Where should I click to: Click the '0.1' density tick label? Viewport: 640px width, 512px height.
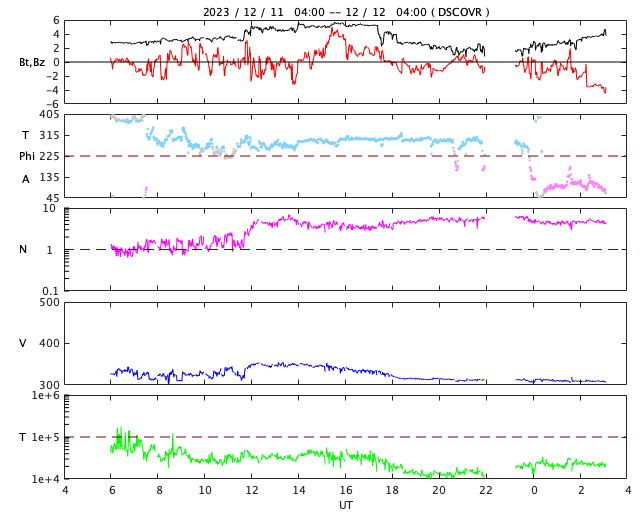tap(51, 291)
